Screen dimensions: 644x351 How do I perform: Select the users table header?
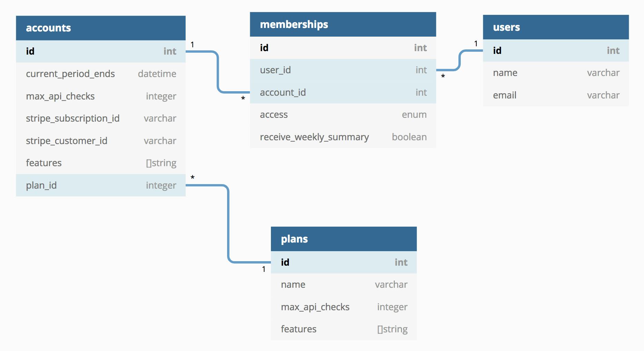tap(556, 27)
